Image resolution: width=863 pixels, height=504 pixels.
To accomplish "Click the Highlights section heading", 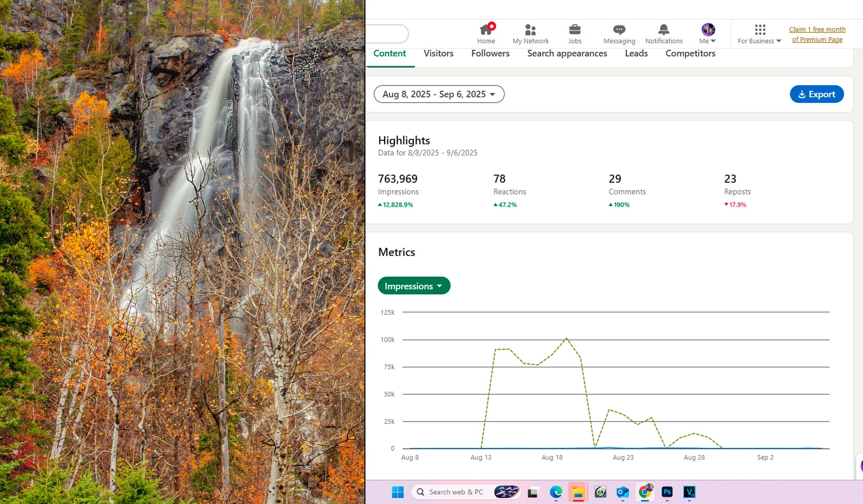I will click(x=404, y=140).
